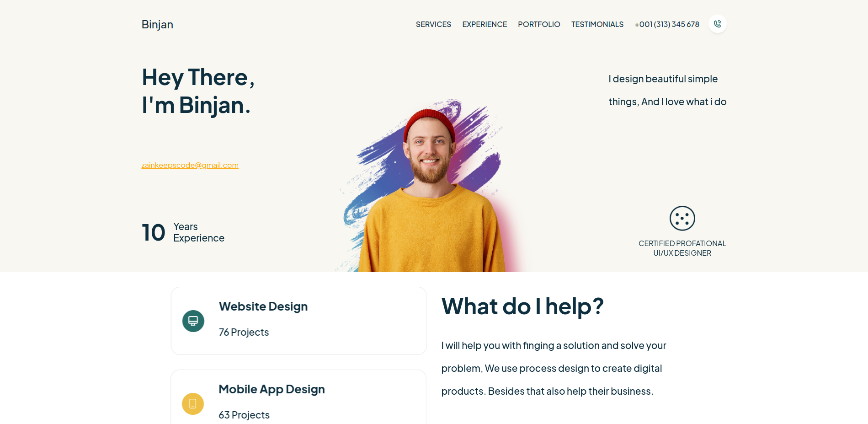Click the yellow mobile phone icon
Screen dimensions: 868x424
pyautogui.click(x=193, y=403)
